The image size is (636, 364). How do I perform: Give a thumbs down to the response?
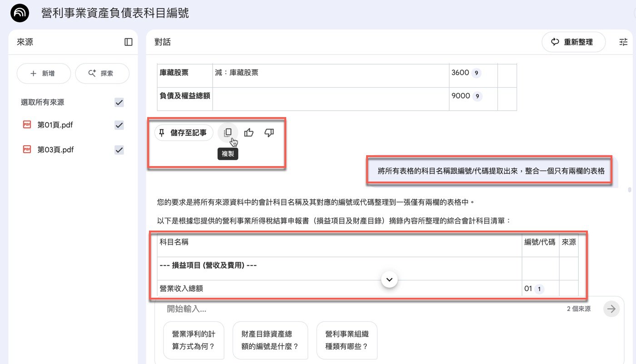[269, 132]
